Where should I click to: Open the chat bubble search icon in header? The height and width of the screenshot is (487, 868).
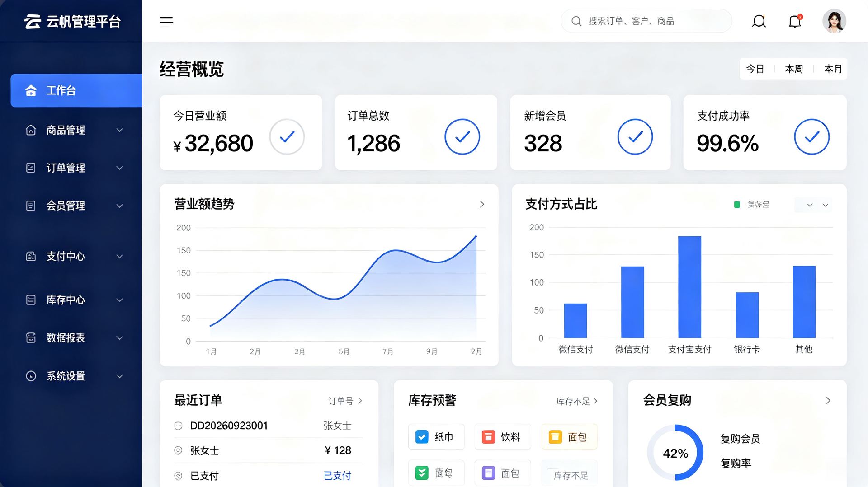coord(759,21)
